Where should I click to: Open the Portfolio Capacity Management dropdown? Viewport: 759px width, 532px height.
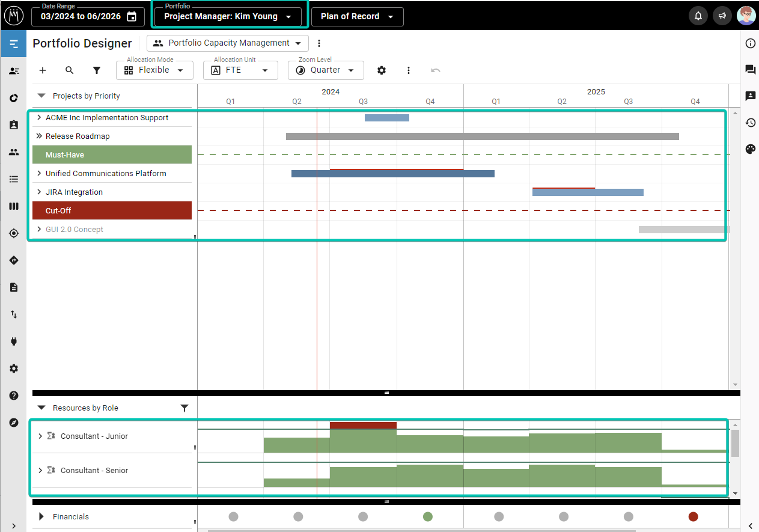coord(228,43)
